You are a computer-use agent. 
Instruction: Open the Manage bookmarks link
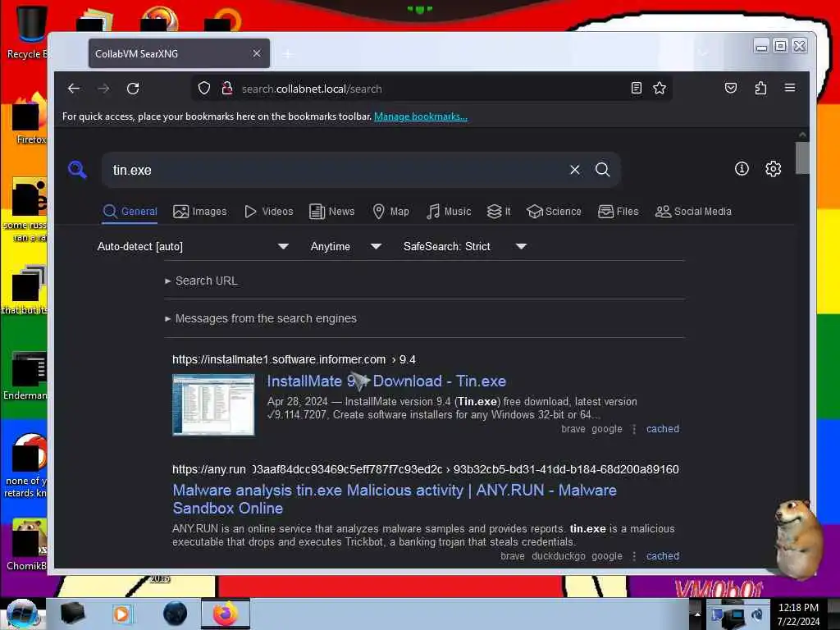point(421,116)
